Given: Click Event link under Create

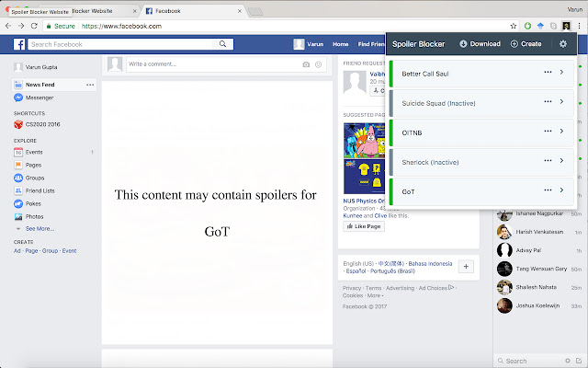Looking at the screenshot, I should (70, 251).
